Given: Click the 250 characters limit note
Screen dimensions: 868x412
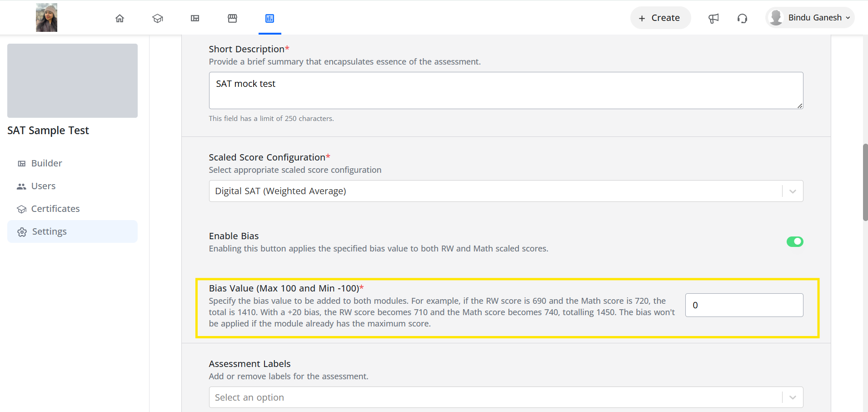Looking at the screenshot, I should [x=271, y=118].
